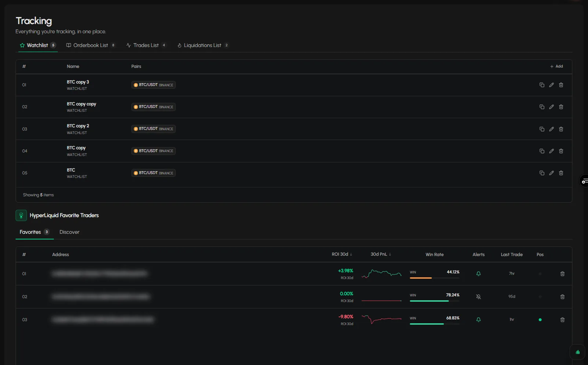
Task: Click the green position dot for trader 03
Action: click(540, 320)
